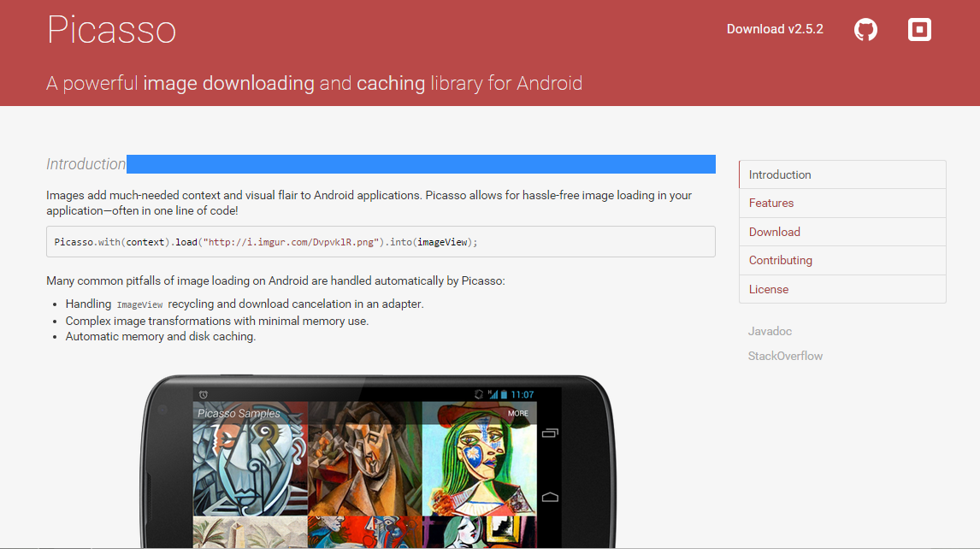Open Contributing in the sidebar navigation
The width and height of the screenshot is (980, 549).
pyautogui.click(x=842, y=261)
